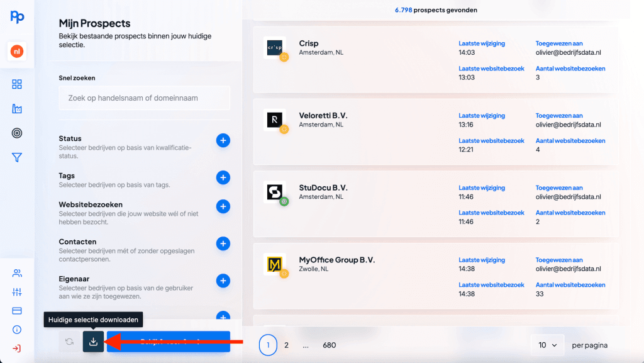644x363 pixels.
Task: Select the funnel filter icon in sidebar
Action: click(x=17, y=158)
